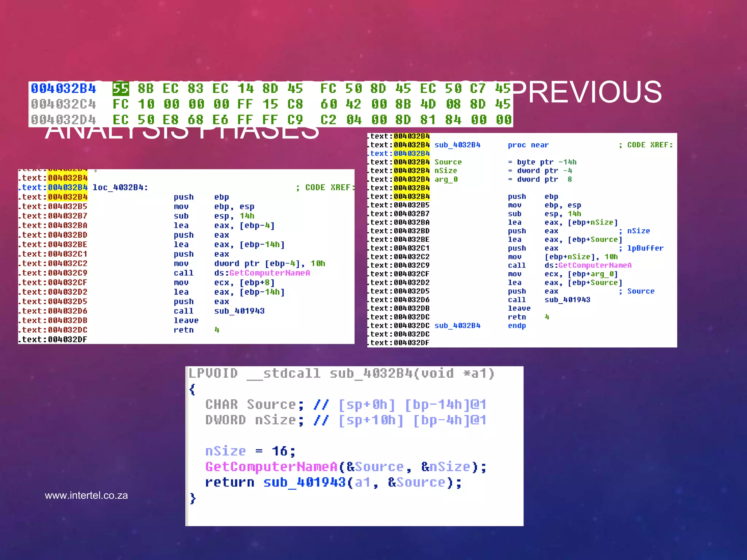This screenshot has width=747, height=560.
Task: Click sub_401943 in right disassembly panel
Action: tap(567, 300)
